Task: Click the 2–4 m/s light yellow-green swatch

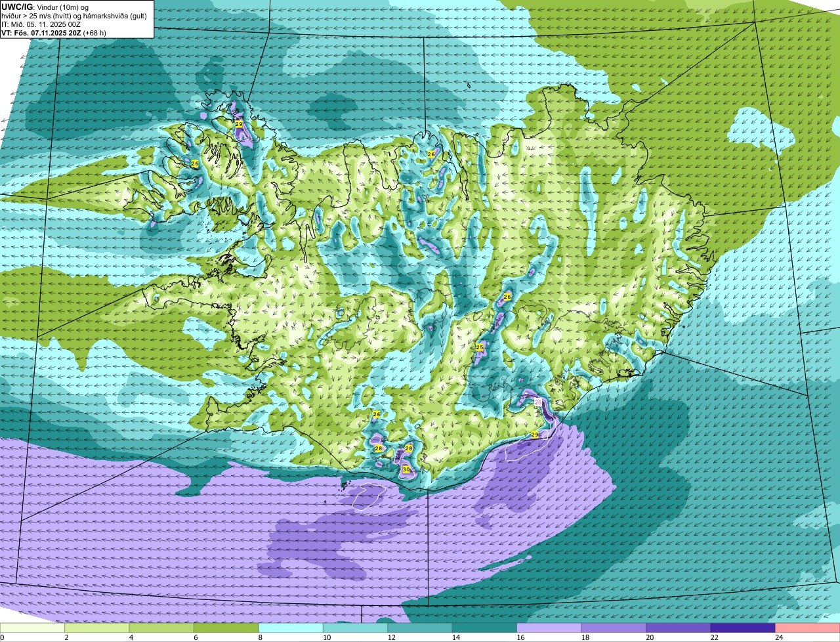Action: point(98,628)
